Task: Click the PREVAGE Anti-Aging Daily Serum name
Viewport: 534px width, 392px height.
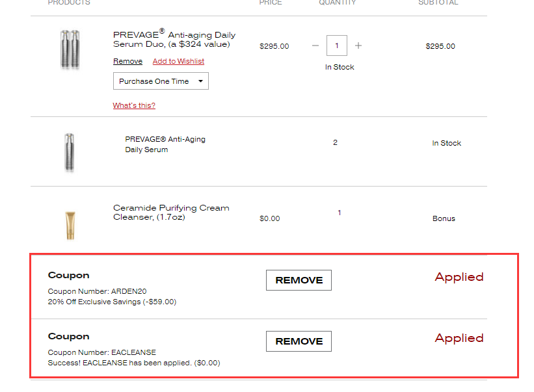Action: tap(165, 144)
